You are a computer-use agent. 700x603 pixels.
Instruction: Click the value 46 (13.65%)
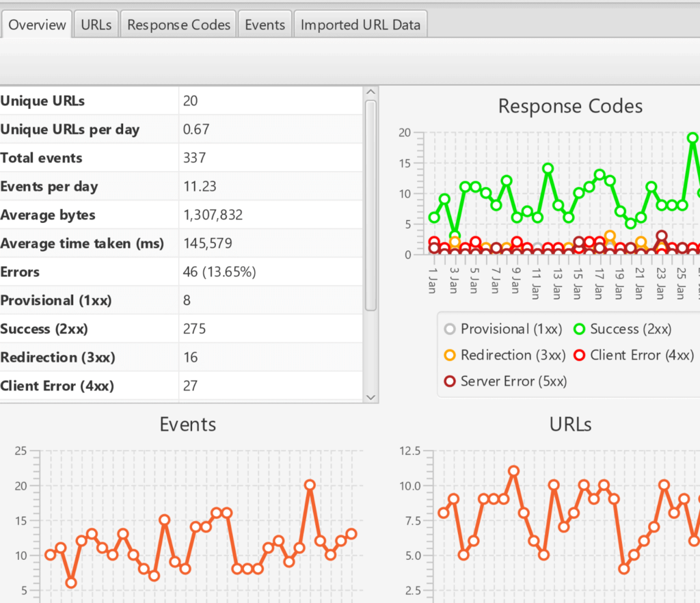coord(219,272)
